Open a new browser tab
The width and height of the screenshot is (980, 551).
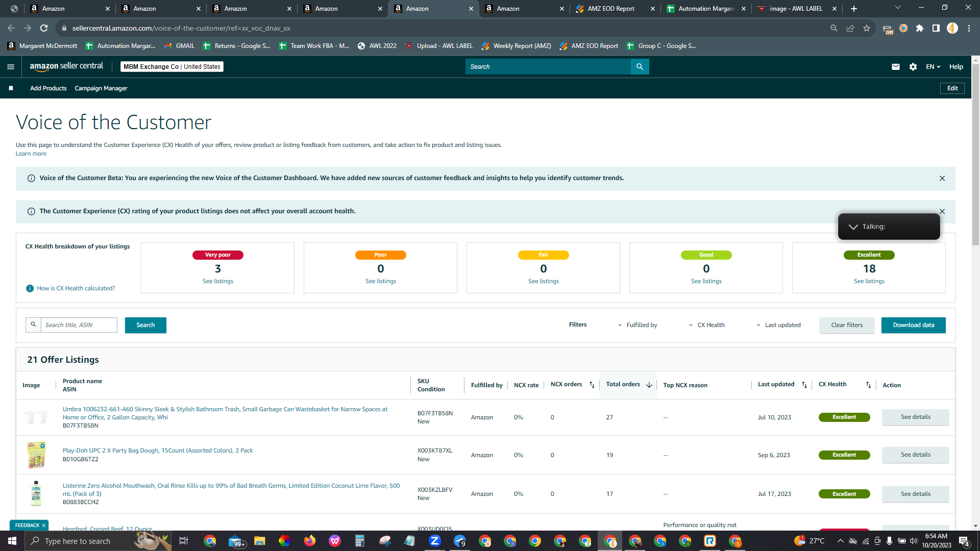[854, 9]
